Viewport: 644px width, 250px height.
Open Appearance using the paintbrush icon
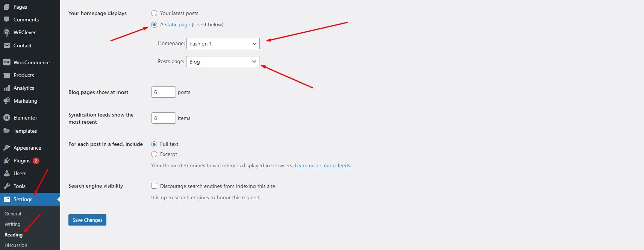tap(6, 148)
